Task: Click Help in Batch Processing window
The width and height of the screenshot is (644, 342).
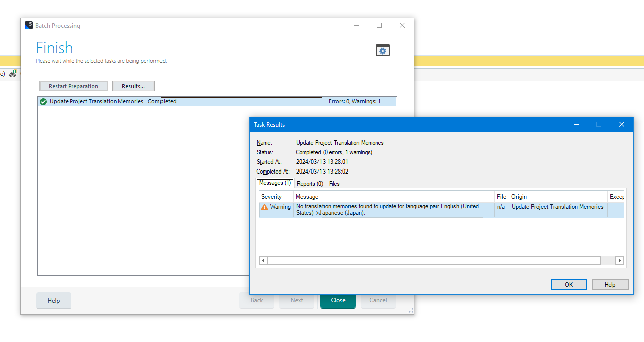Action: point(54,301)
